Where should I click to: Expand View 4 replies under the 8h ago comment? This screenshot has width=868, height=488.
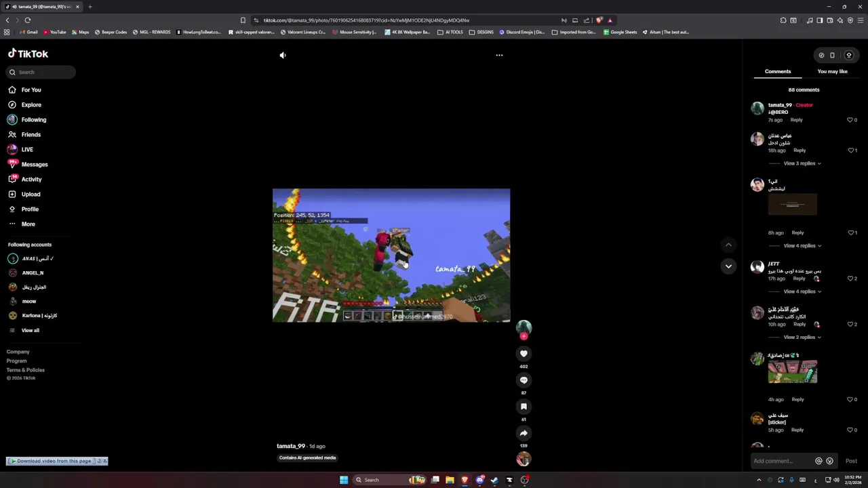pos(802,245)
